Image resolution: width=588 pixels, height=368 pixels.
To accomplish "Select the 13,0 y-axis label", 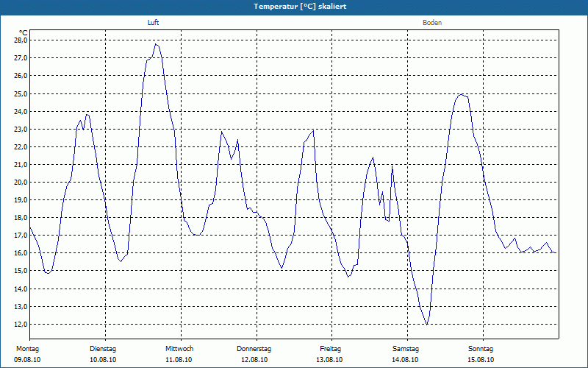I will [x=21, y=306].
